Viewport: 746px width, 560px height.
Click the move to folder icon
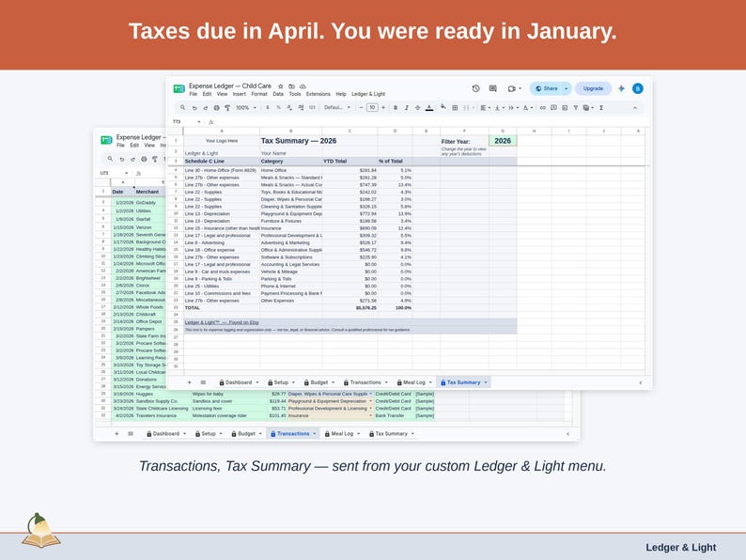pyautogui.click(x=291, y=86)
